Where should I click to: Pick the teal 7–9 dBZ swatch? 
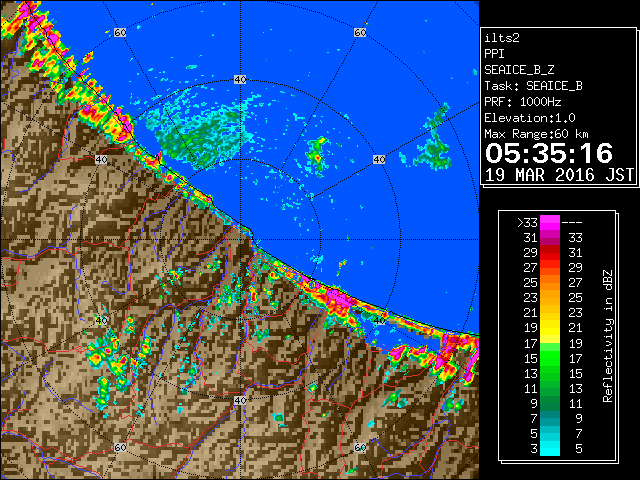pos(550,418)
